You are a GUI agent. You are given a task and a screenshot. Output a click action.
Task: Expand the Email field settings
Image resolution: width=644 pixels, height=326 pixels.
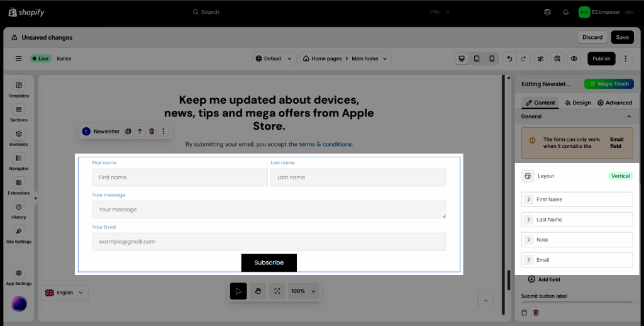529,260
